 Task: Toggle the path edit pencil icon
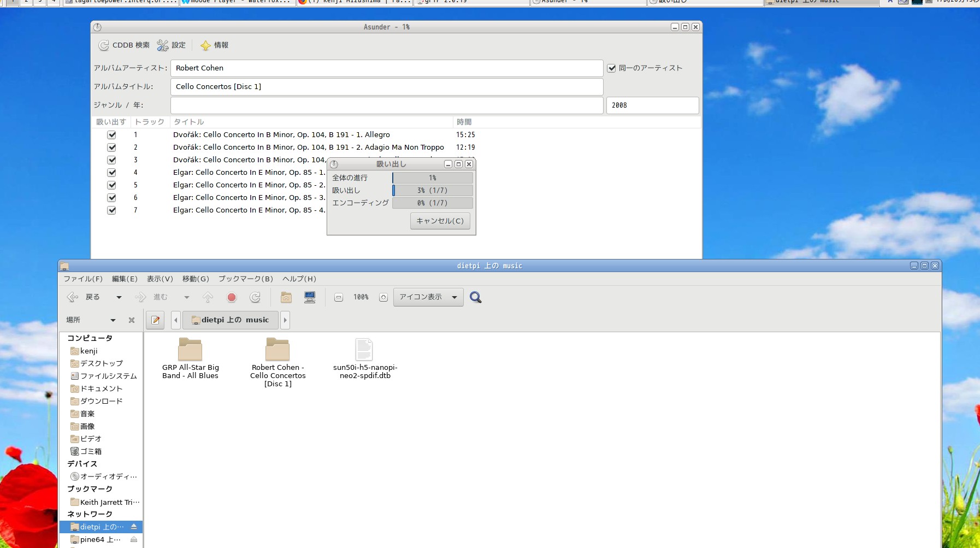pyautogui.click(x=156, y=320)
